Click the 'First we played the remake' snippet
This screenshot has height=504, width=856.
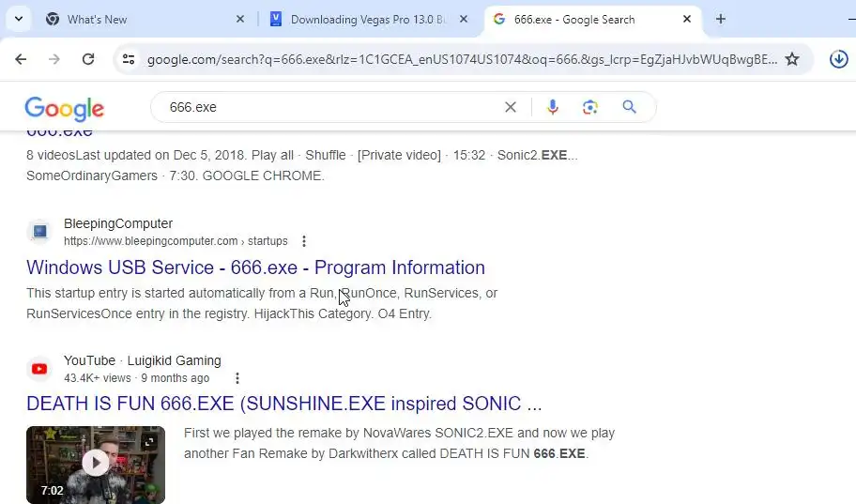[399, 443]
